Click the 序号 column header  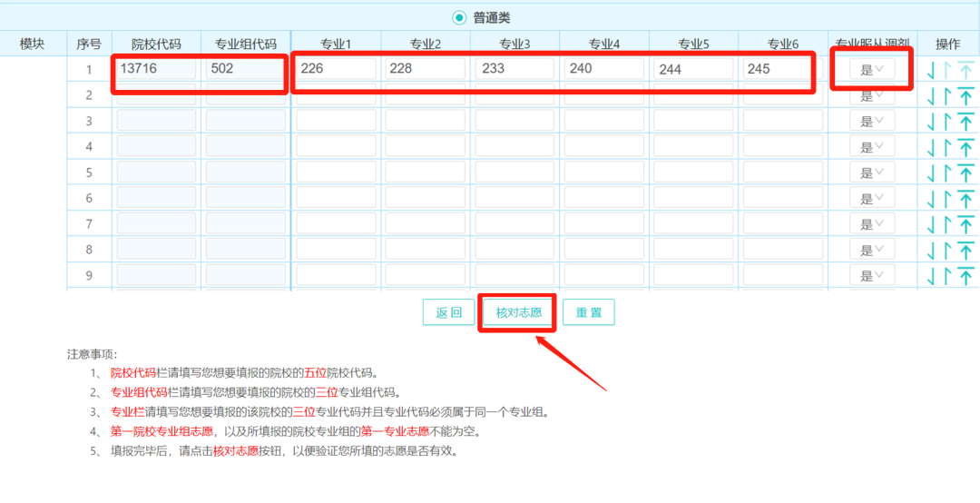click(x=89, y=44)
